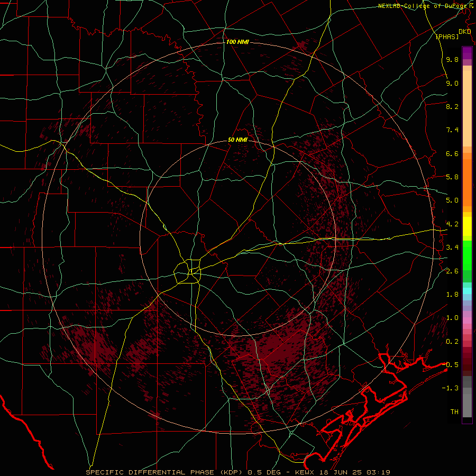The image size is (476, 476).
Task: Click the 1.8 scale value
Action: pyautogui.click(x=452, y=295)
